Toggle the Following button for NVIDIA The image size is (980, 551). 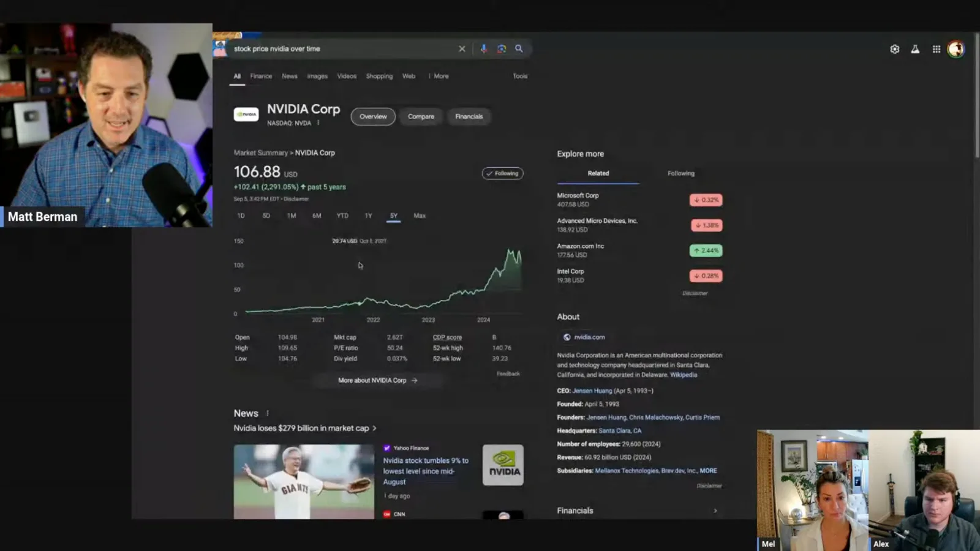click(502, 173)
